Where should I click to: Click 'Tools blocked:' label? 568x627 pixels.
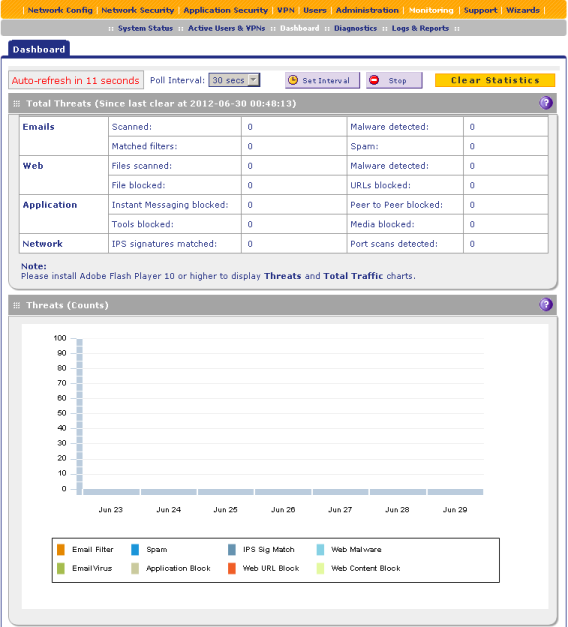pos(142,224)
